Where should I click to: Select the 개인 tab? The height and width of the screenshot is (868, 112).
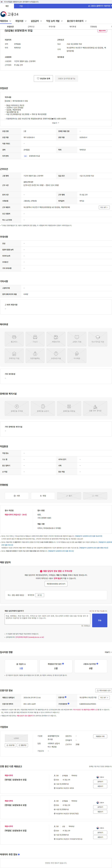(x=7, y=6)
